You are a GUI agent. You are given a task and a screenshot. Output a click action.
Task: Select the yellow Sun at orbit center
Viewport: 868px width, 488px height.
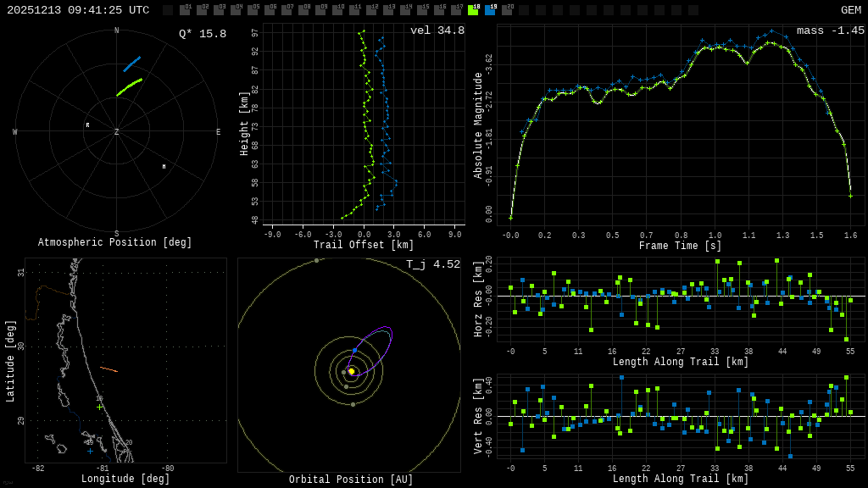click(351, 371)
